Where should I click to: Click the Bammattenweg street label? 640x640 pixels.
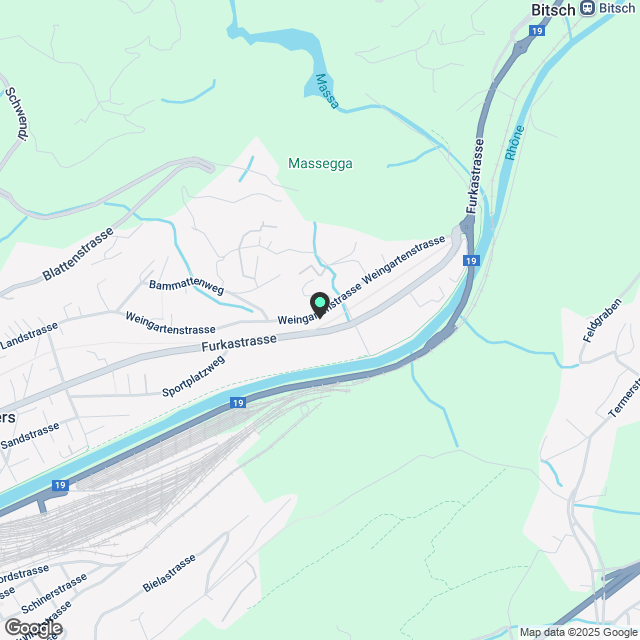pyautogui.click(x=187, y=286)
